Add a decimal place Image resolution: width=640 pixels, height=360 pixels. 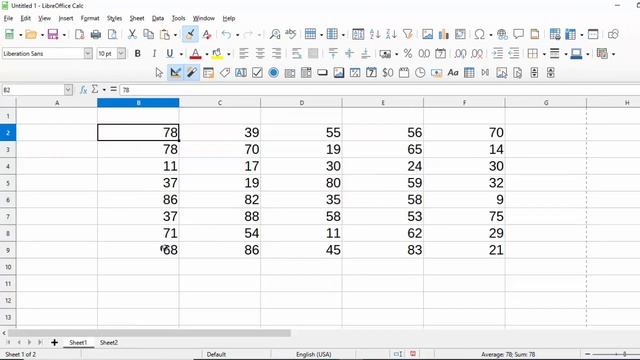coord(460,53)
